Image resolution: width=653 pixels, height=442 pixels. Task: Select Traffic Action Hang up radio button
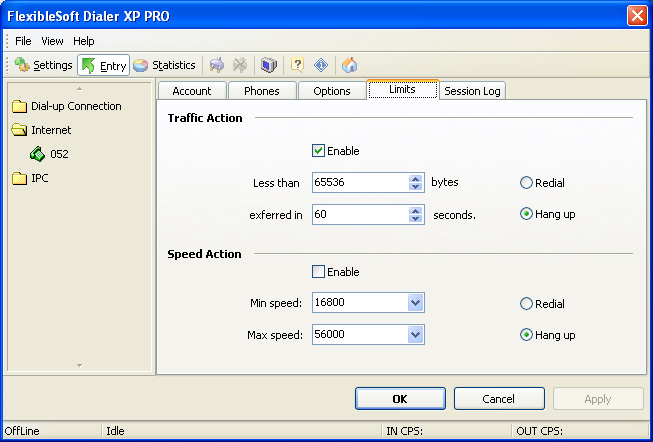pyautogui.click(x=526, y=214)
